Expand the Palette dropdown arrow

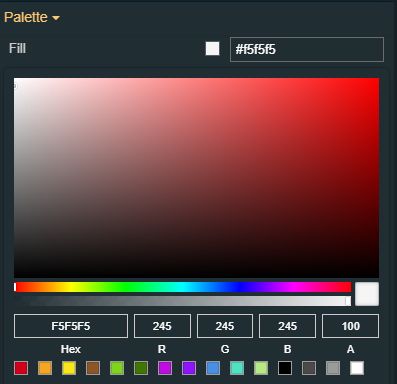(x=56, y=18)
